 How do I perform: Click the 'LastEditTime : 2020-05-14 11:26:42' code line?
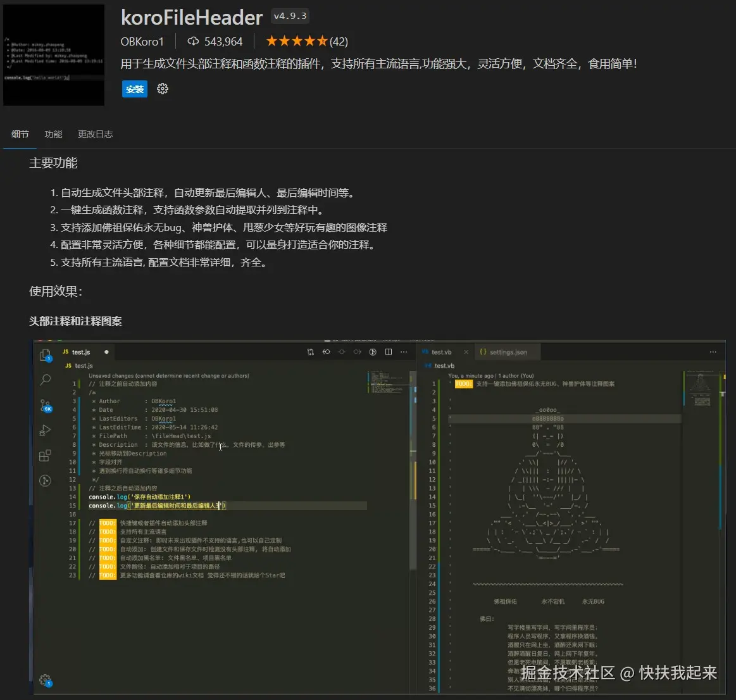pyautogui.click(x=155, y=427)
